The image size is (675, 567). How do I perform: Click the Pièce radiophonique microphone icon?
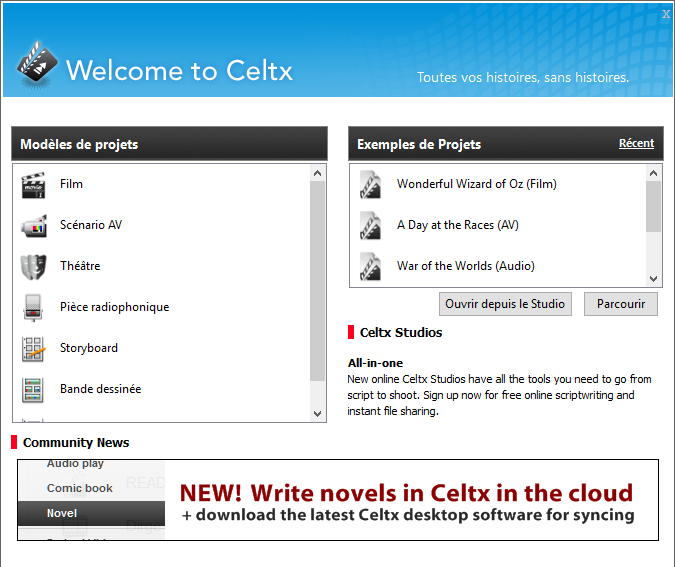coord(33,307)
